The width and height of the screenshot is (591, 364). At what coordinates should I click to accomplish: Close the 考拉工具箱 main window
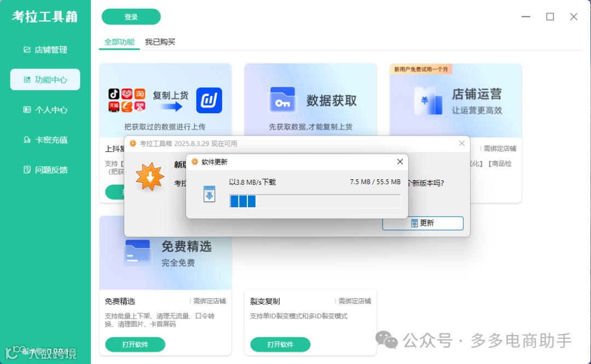pos(573,16)
